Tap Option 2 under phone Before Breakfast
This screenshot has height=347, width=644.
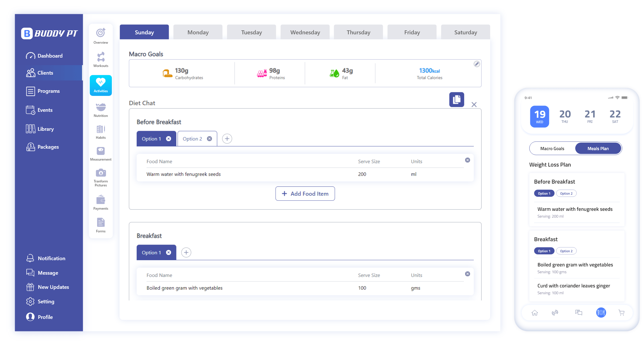click(x=566, y=194)
